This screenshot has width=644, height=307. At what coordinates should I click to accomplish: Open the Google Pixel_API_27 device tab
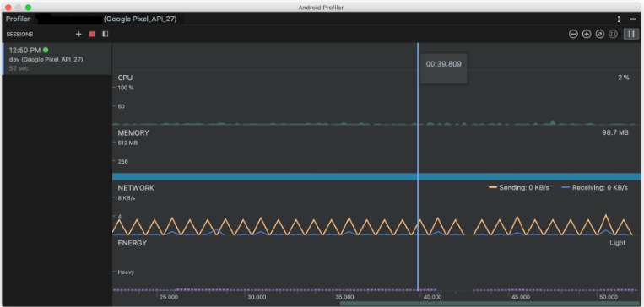tap(140, 19)
